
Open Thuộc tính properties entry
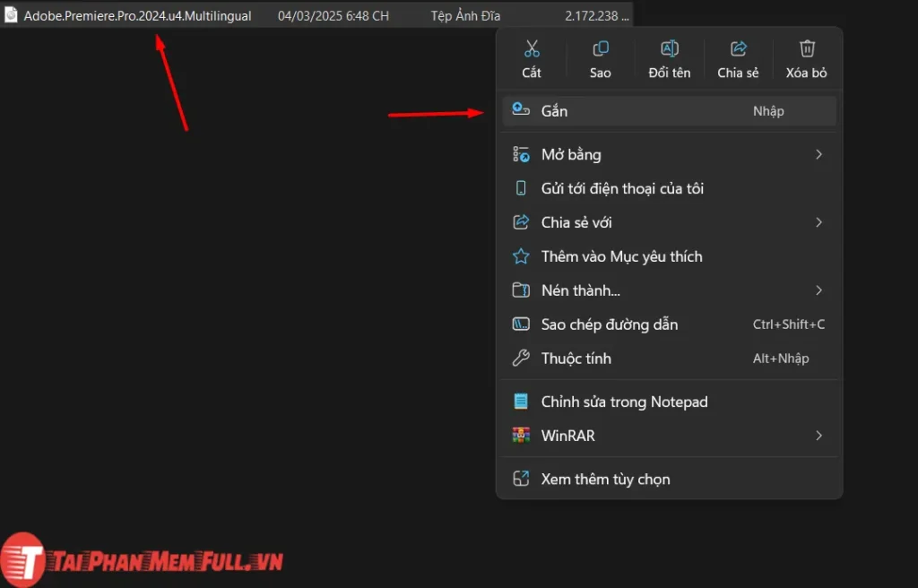point(576,359)
